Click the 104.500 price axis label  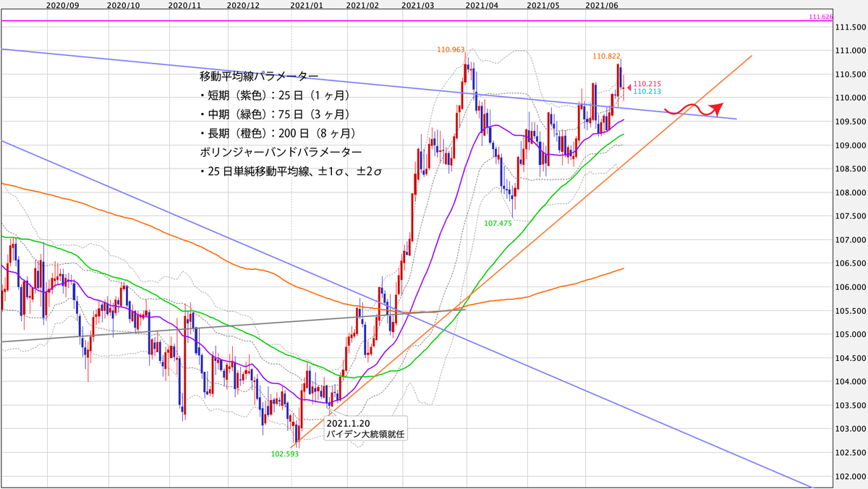(851, 359)
